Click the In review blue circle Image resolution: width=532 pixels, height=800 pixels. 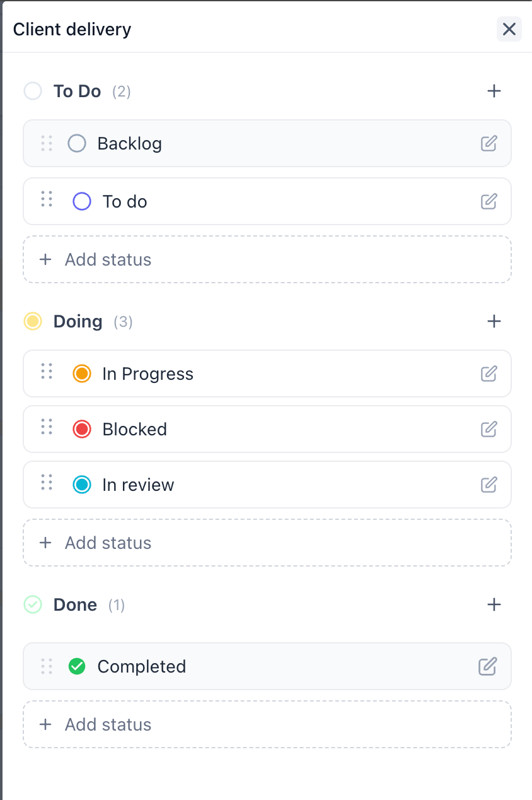point(82,485)
